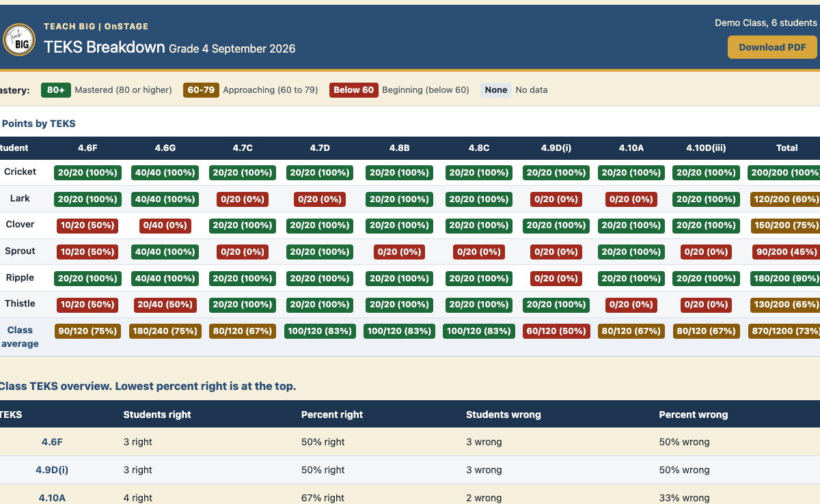
Task: Click the None no-data legend badge
Action: (x=496, y=90)
